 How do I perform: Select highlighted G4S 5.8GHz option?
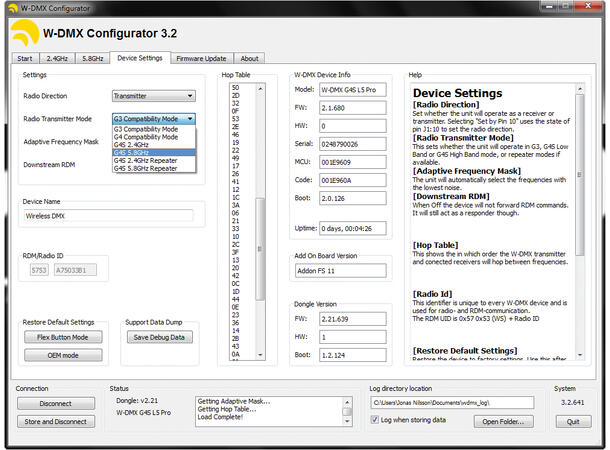(x=154, y=152)
